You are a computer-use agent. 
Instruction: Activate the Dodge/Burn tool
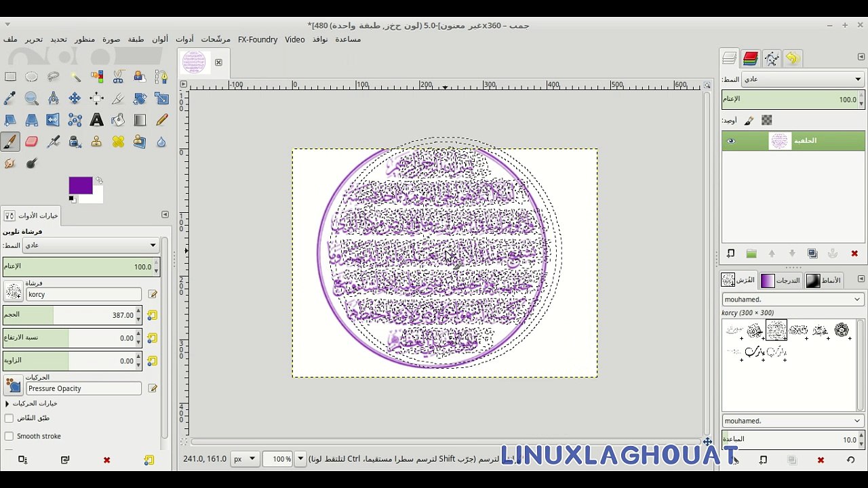point(32,163)
